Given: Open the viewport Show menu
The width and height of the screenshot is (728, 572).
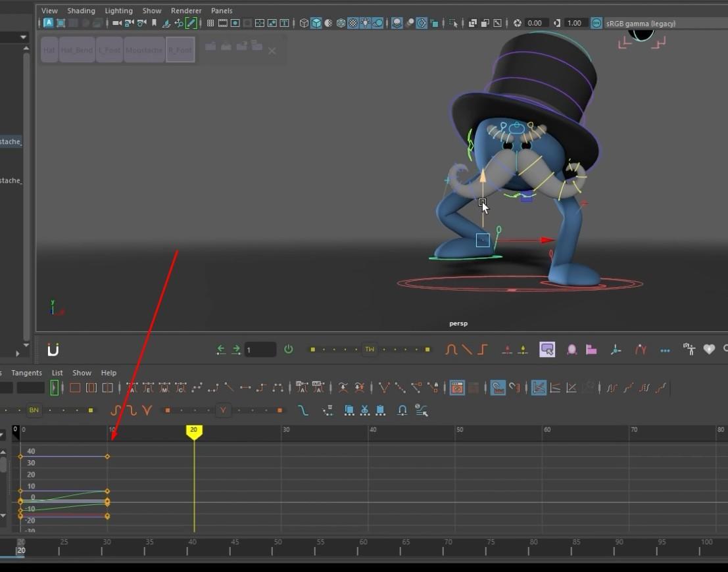Looking at the screenshot, I should (152, 11).
